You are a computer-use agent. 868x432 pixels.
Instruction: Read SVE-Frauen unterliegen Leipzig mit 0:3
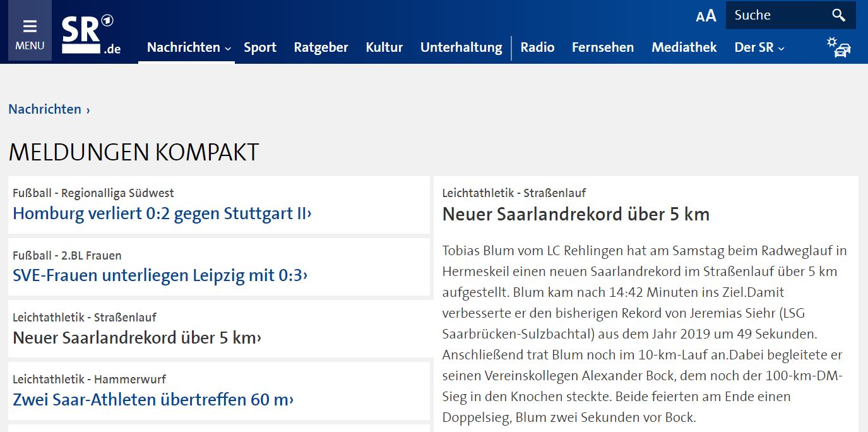[160, 275]
